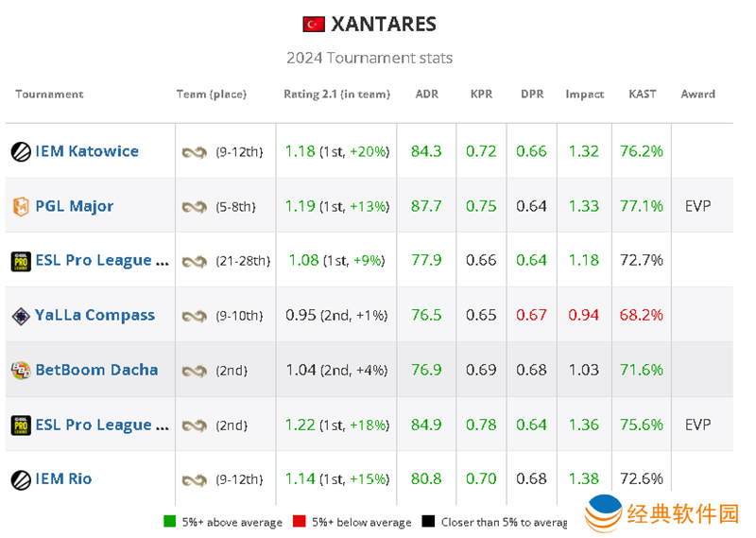Click the YaLLa Compass tournament logo icon
The width and height of the screenshot is (756, 538).
tap(21, 316)
